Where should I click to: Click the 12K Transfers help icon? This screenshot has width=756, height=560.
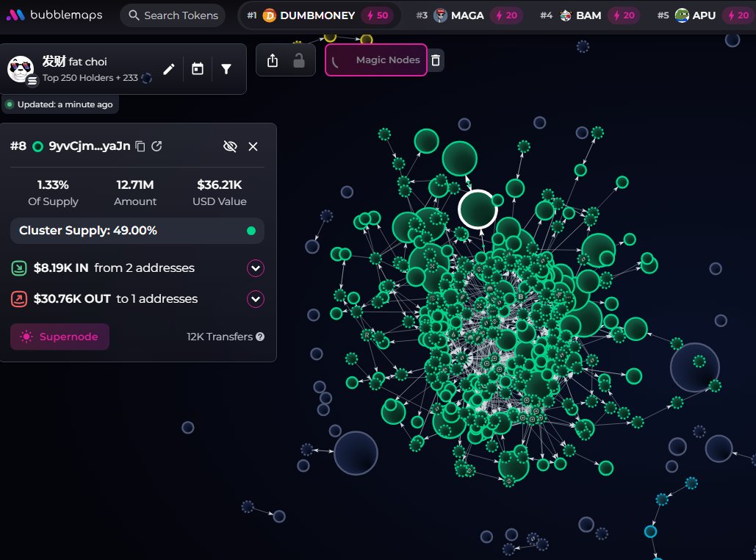point(260,337)
